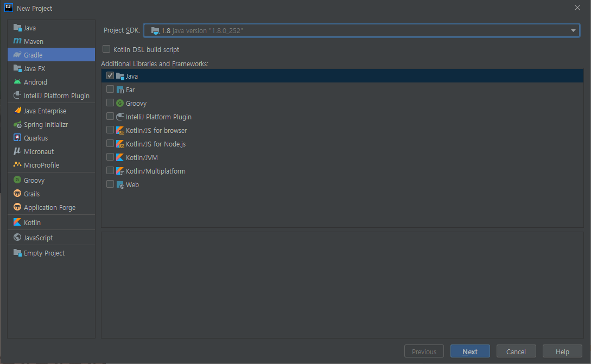The width and height of the screenshot is (591, 364).
Task: Click the Next button
Action: coord(470,351)
